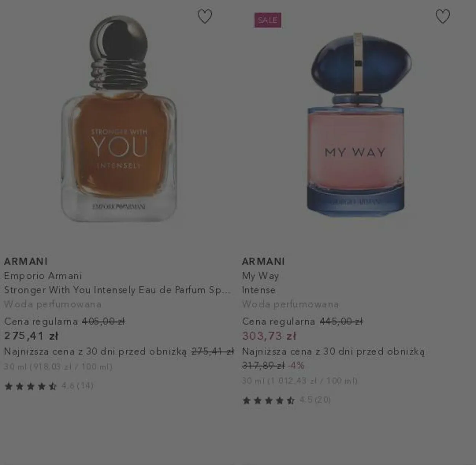476x465 pixels.
Task: Click crossed-out 445,00 zł regular price
Action: [341, 321]
